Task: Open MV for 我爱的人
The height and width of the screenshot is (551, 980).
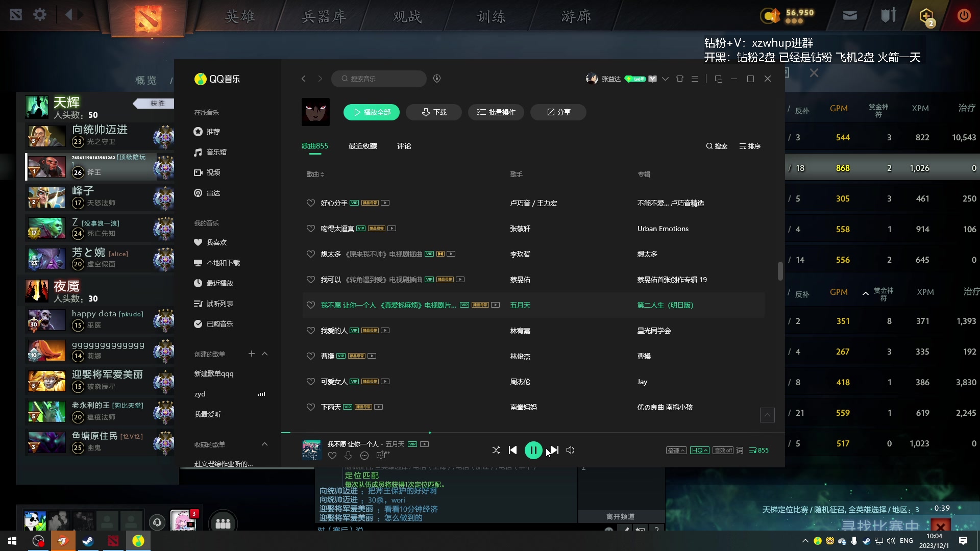Action: 385,331
